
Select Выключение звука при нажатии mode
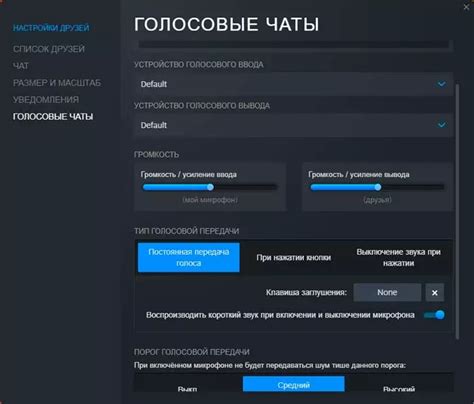[399, 257]
